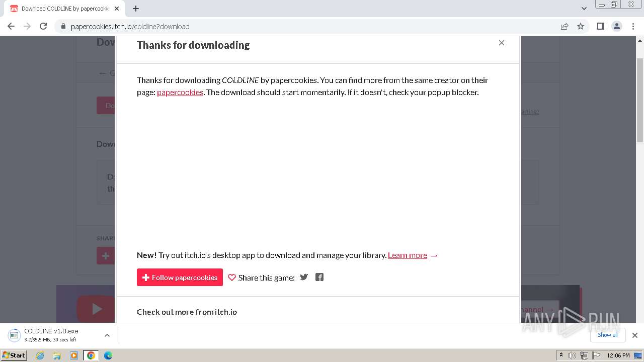Open Chrome three-dot menu
Screen dimensions: 644x362
click(x=633, y=26)
